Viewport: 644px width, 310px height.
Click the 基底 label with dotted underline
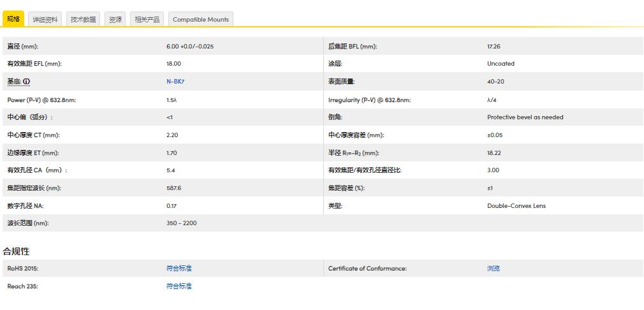pyautogui.click(x=13, y=82)
